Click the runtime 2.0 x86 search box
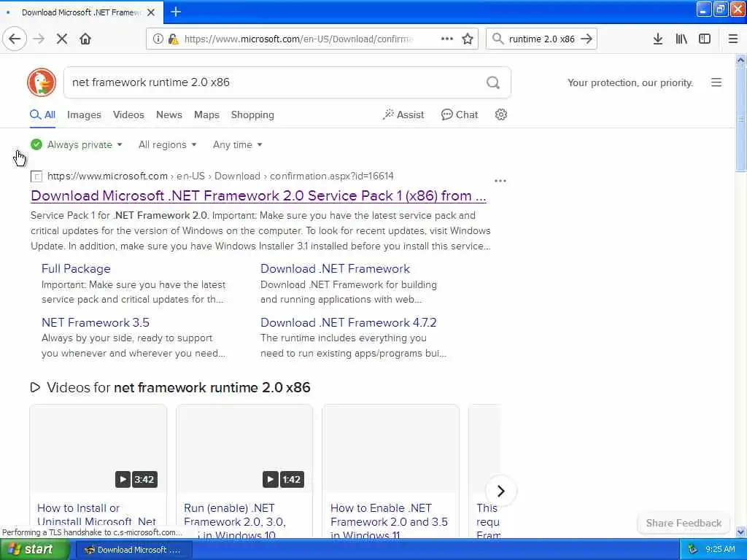The height and width of the screenshot is (560, 747). point(542,39)
